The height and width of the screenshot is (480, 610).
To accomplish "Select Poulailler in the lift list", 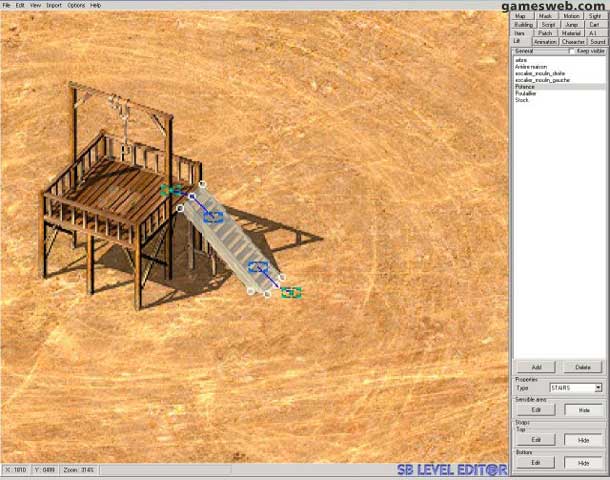I will (526, 93).
